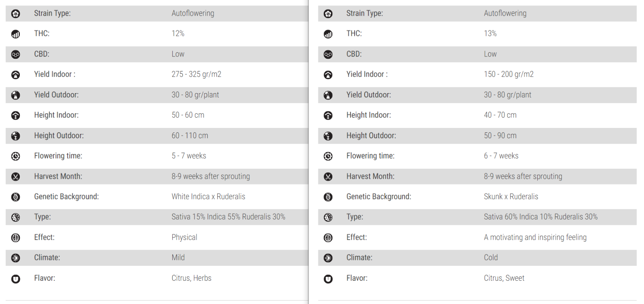Image resolution: width=644 pixels, height=304 pixels.
Task: Click the THC icon in left table
Action: tap(16, 34)
